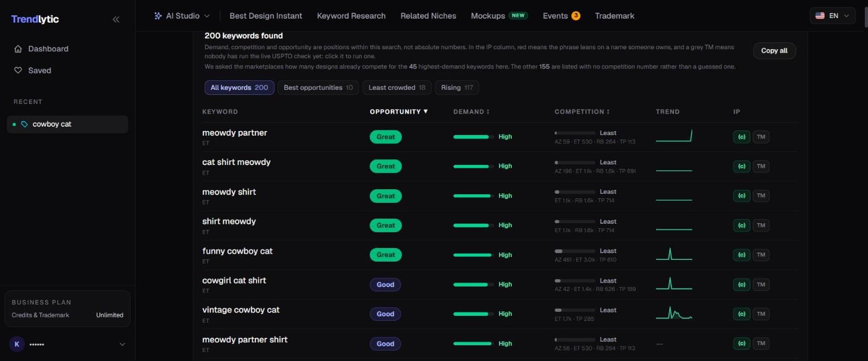The image size is (868, 361).
Task: Sort by the Demand column header
Action: pyautogui.click(x=471, y=112)
